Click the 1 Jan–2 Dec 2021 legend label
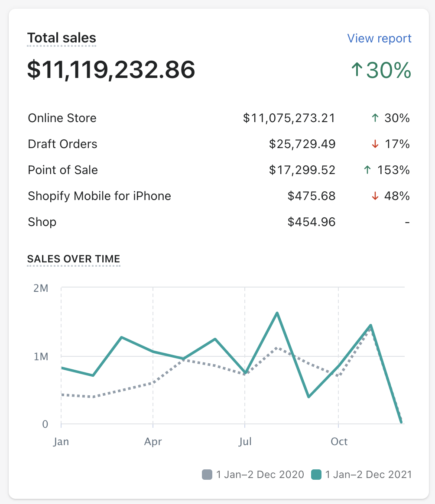The image size is (435, 504). tap(368, 475)
